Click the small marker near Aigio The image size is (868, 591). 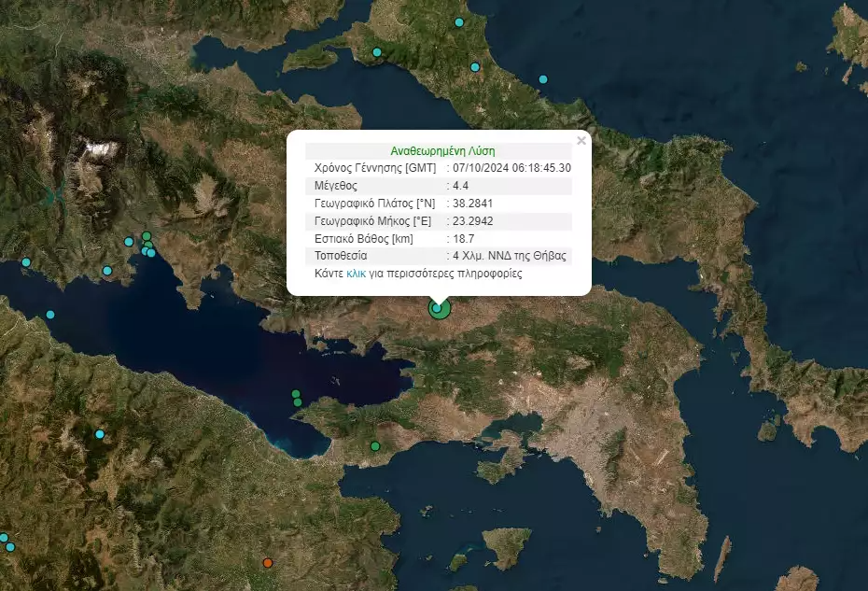[x=98, y=432]
